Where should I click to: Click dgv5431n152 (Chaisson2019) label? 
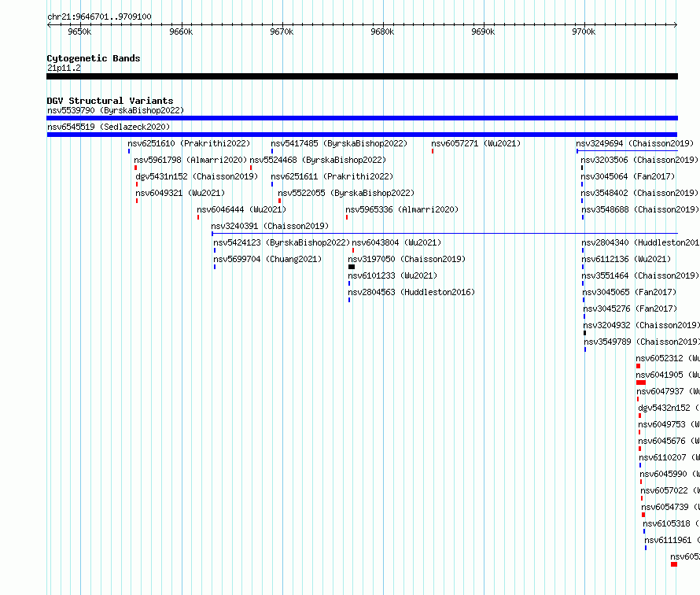[197, 176]
